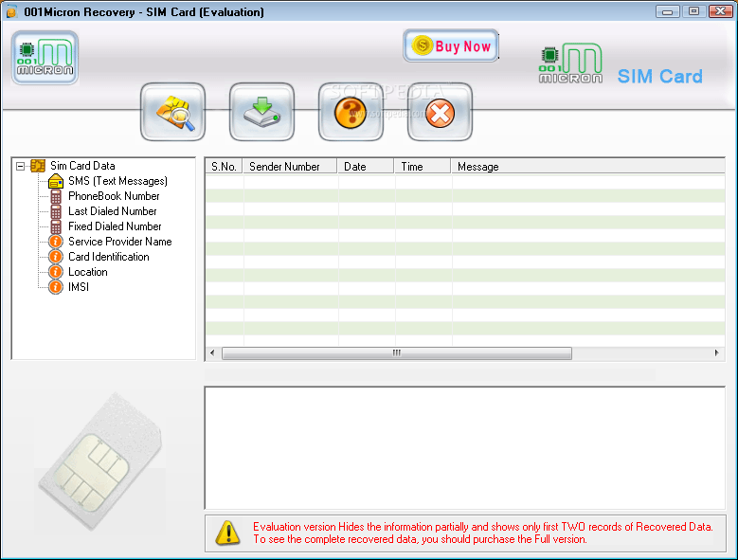
Task: Sort by S.No. column header
Action: pos(224,167)
